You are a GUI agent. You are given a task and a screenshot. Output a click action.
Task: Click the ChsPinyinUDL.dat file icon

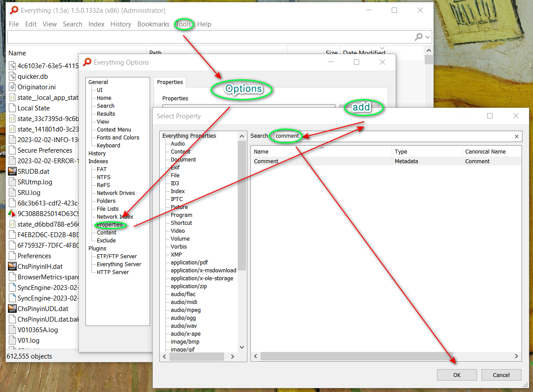(12, 309)
